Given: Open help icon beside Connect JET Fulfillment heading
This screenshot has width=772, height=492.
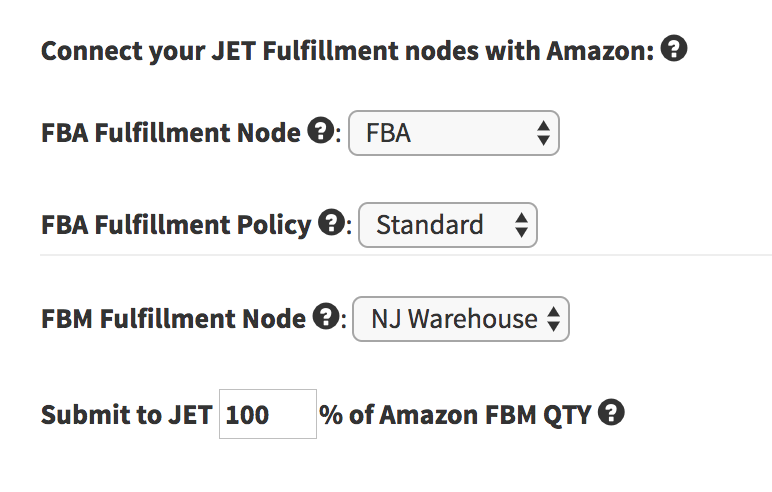Looking at the screenshot, I should coord(674,48).
